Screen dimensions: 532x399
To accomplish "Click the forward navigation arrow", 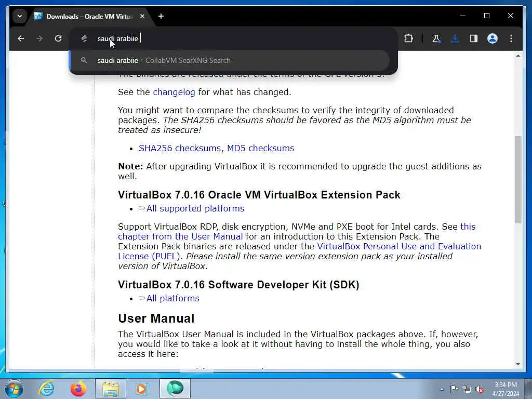I will click(39, 38).
